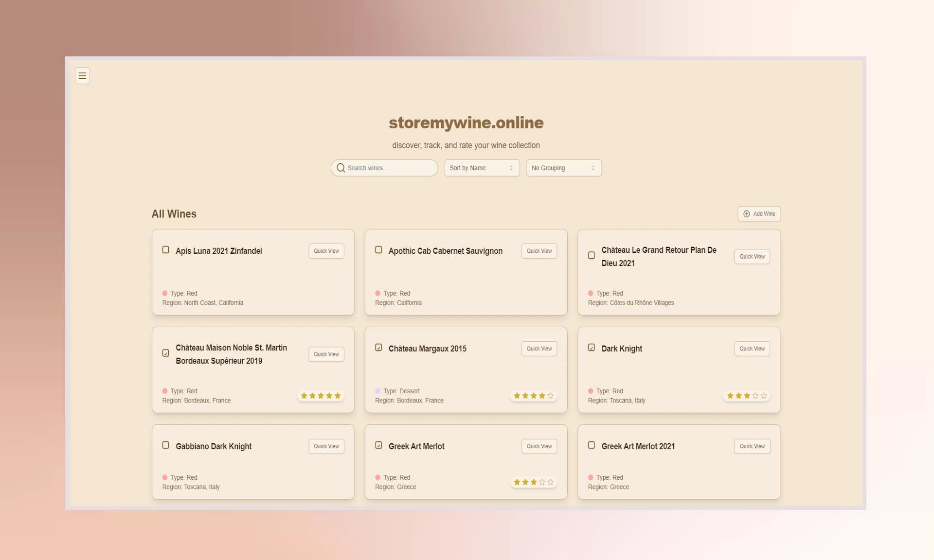Click Type: Dessert label
Screen dimensions: 934x560
click(x=401, y=391)
